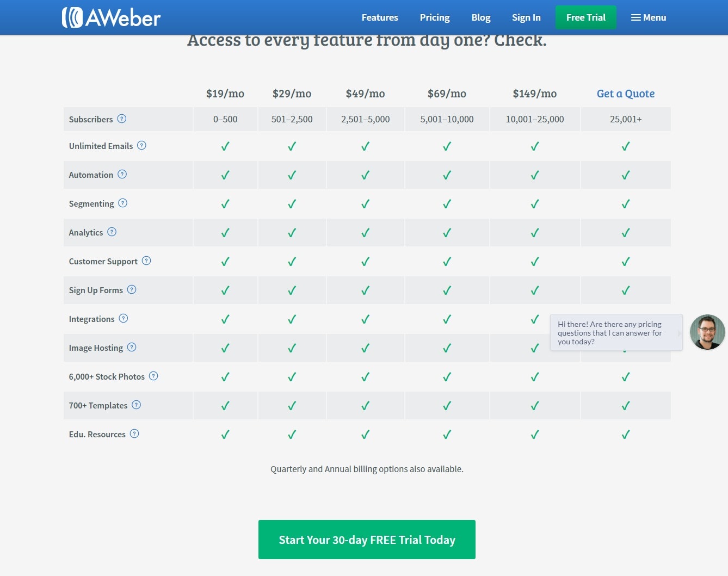Click the Edu. Resources help icon
Viewport: 728px width, 576px height.
pos(134,433)
